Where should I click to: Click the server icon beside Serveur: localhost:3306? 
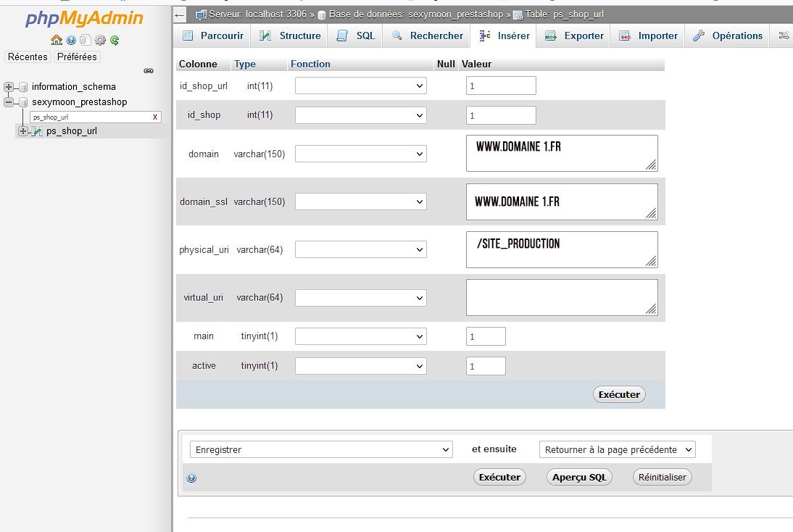pyautogui.click(x=202, y=14)
